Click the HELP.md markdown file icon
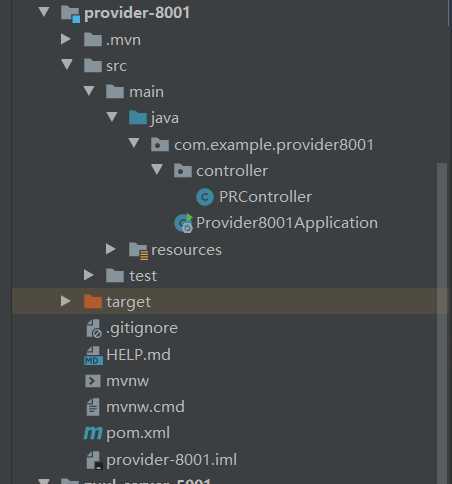 pyautogui.click(x=93, y=355)
